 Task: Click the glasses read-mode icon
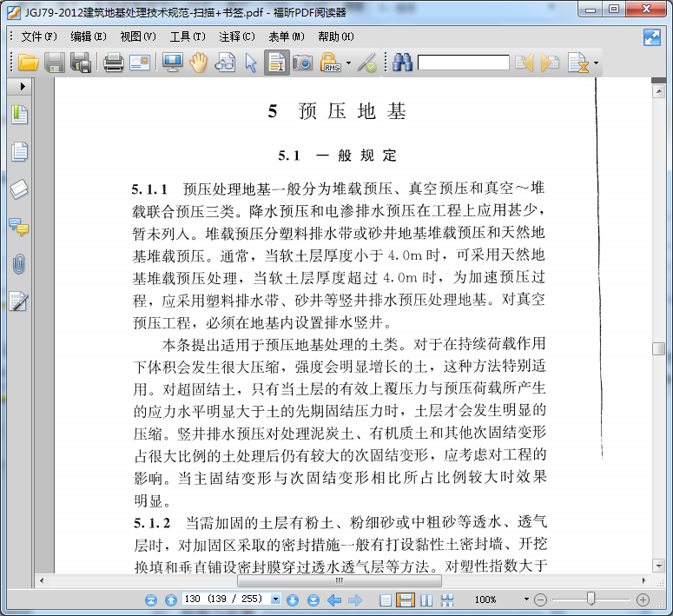click(225, 63)
